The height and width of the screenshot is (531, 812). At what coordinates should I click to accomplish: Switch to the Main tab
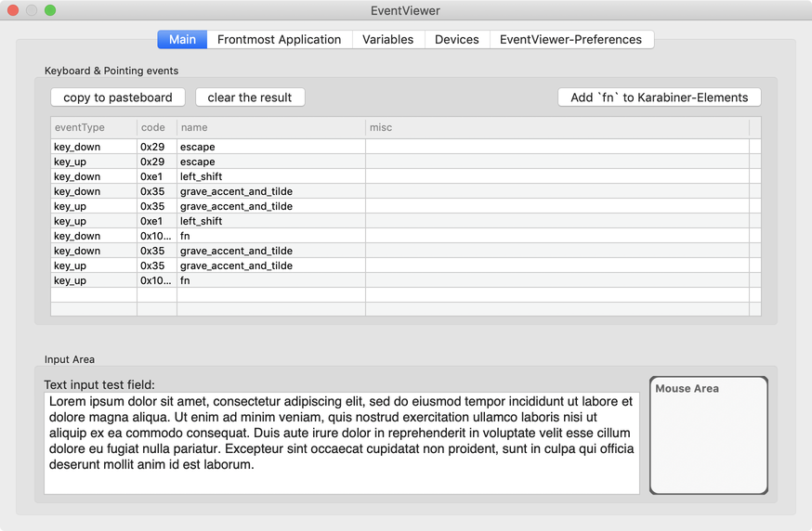tap(182, 39)
